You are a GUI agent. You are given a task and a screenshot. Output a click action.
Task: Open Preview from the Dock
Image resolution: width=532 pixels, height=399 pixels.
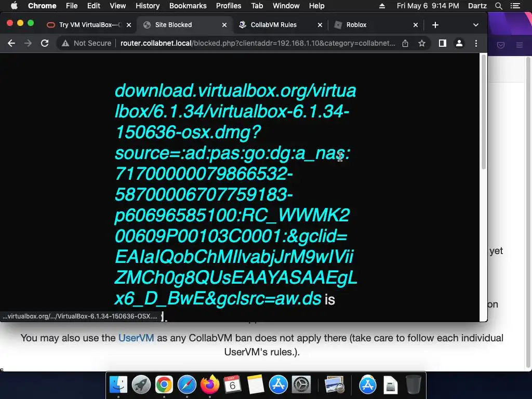click(x=334, y=385)
